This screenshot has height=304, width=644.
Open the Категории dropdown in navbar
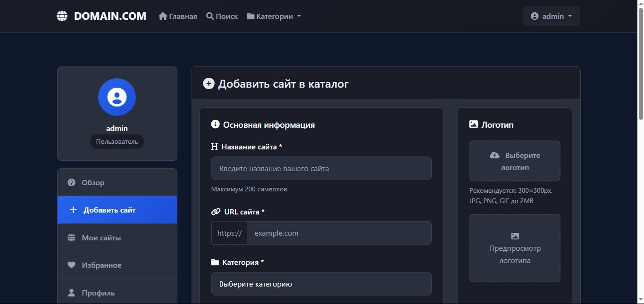pos(274,16)
